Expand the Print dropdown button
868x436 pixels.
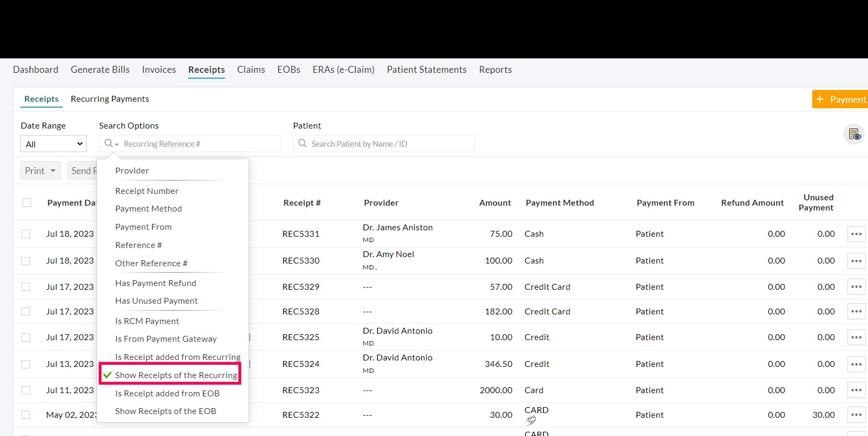tap(41, 171)
